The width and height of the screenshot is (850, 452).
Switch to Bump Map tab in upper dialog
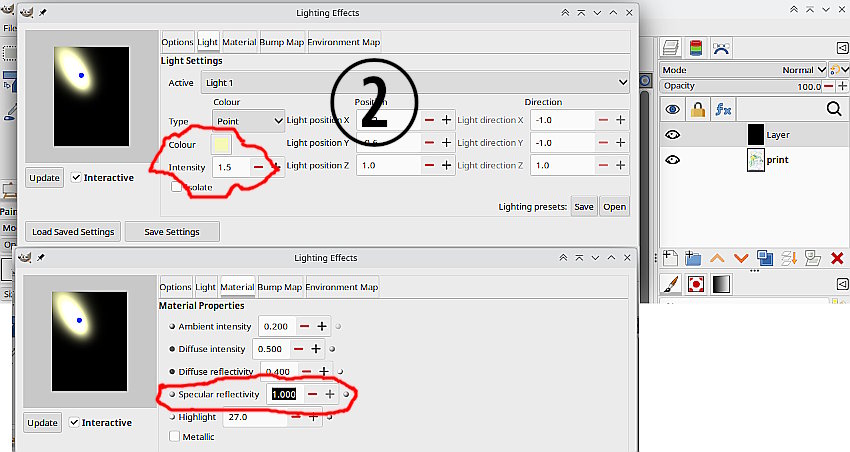point(282,42)
